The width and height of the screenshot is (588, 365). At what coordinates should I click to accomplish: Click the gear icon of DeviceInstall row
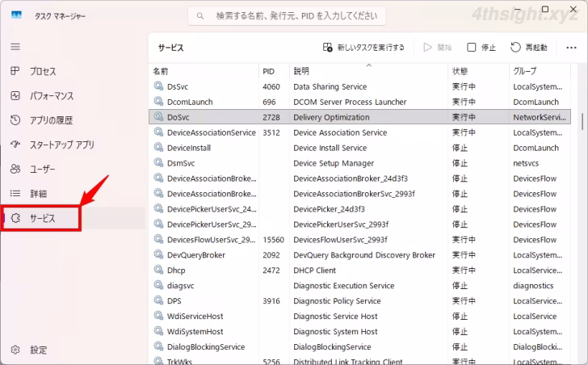coord(158,148)
